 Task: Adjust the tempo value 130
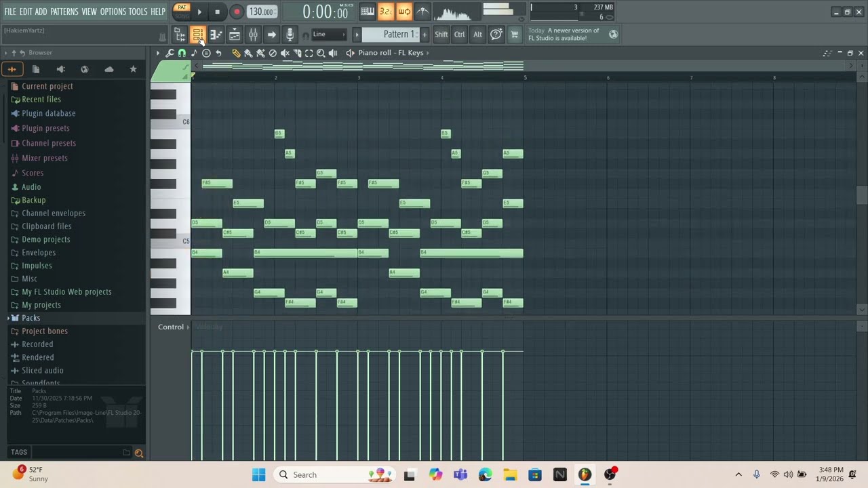(x=261, y=12)
